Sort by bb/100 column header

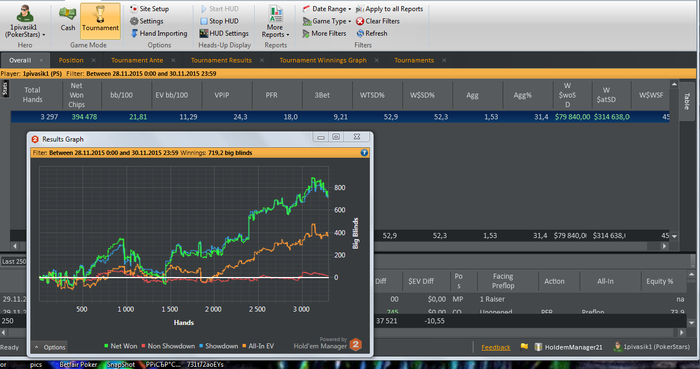121,95
